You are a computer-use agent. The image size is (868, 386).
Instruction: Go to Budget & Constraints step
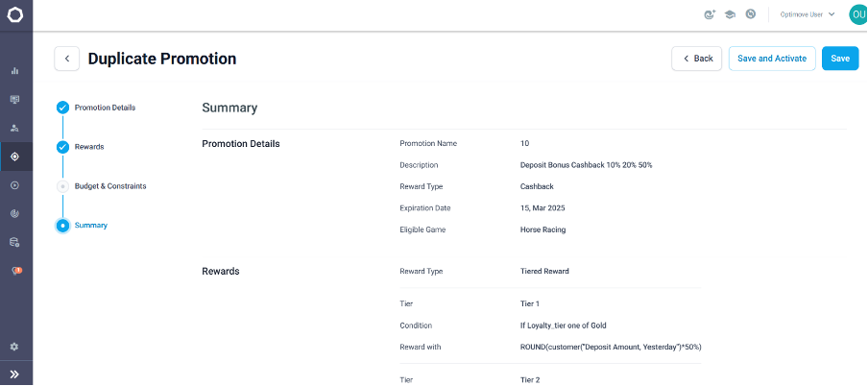(x=110, y=186)
